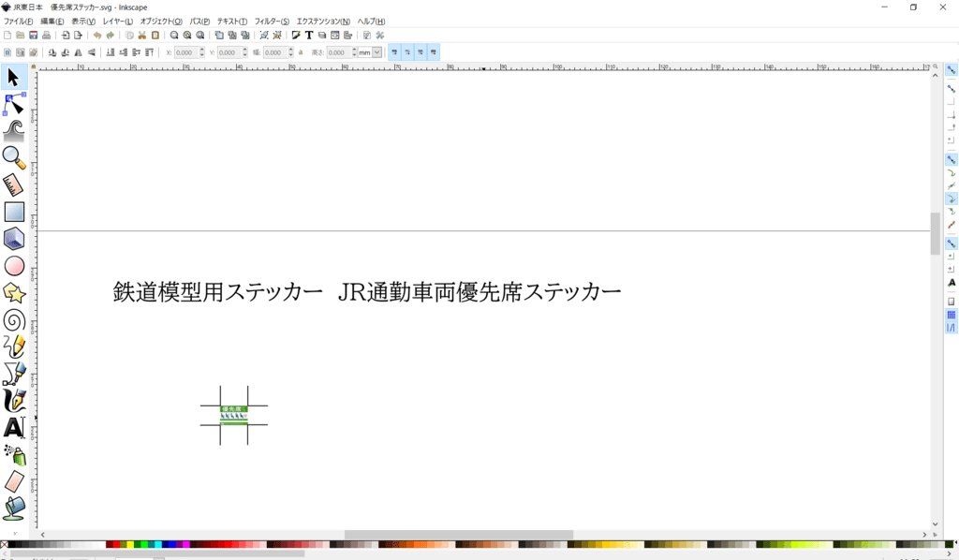Open the オブジェクト(O) menu

click(x=161, y=22)
